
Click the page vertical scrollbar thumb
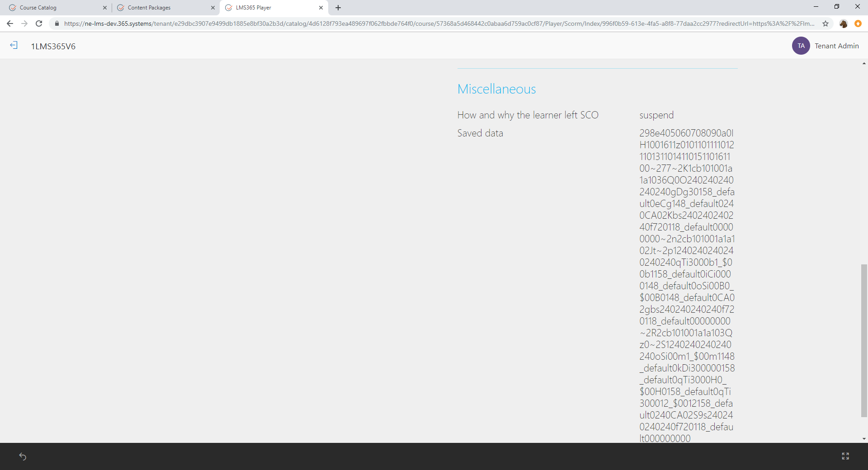(864, 341)
